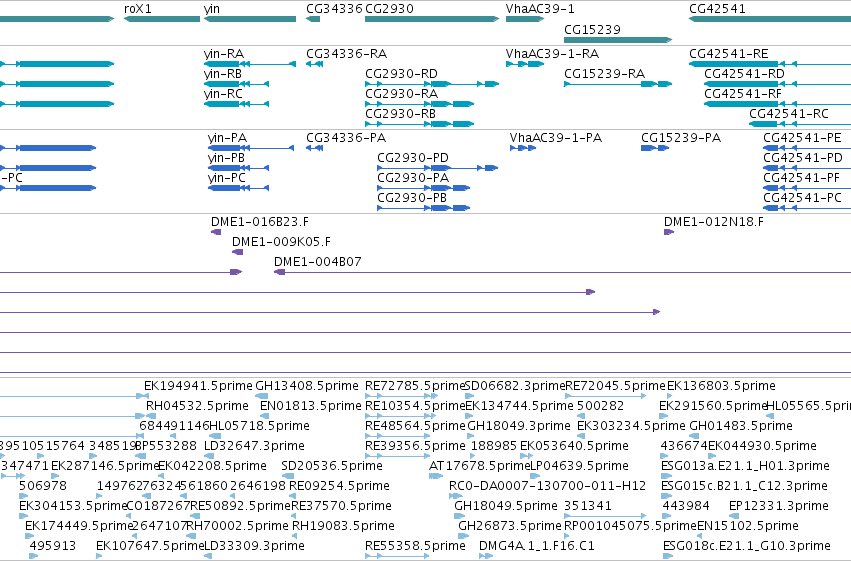
Task: Select the CG2930-RB transcript label
Action: 401,114
